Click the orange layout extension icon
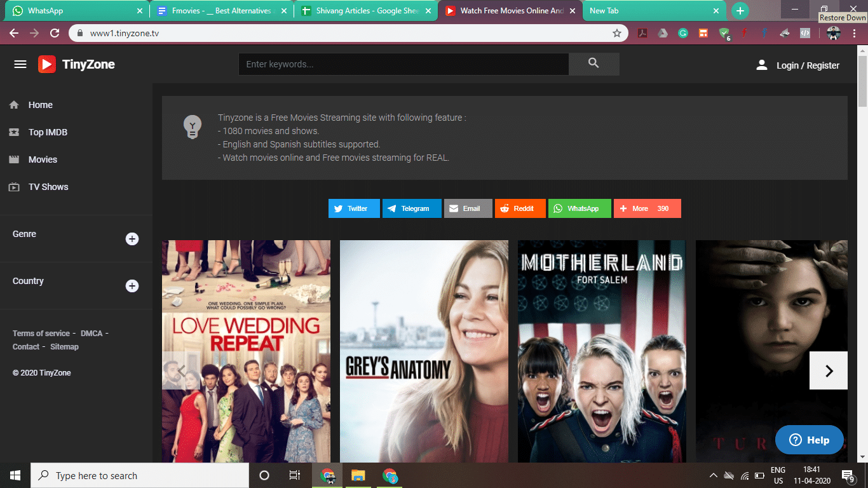 pyautogui.click(x=703, y=33)
